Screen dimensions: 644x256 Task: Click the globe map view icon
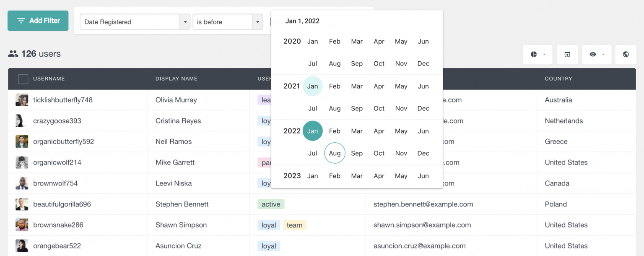click(626, 55)
